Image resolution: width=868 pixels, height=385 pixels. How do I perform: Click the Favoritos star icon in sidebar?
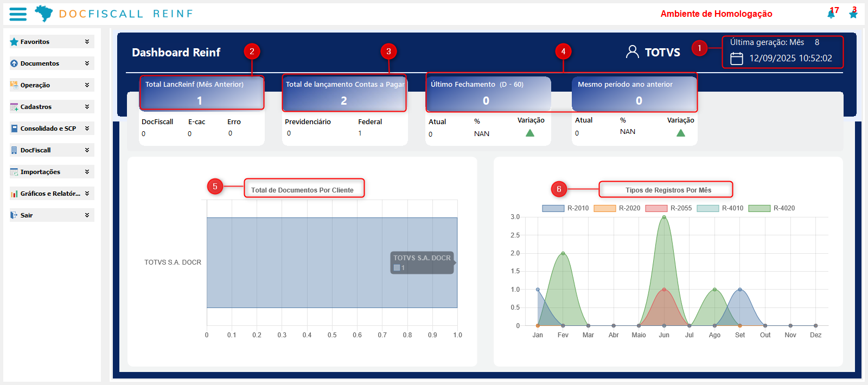point(14,42)
